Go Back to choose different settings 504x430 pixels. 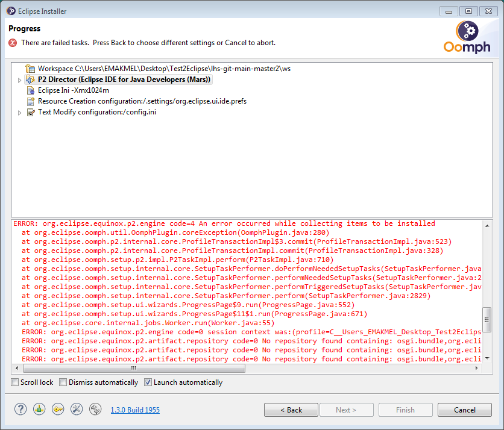point(291,410)
